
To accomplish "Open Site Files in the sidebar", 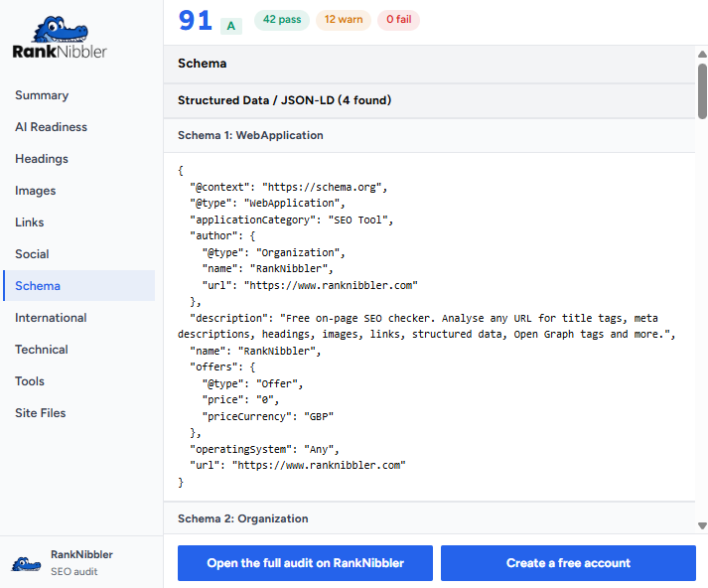I will [x=79, y=413].
